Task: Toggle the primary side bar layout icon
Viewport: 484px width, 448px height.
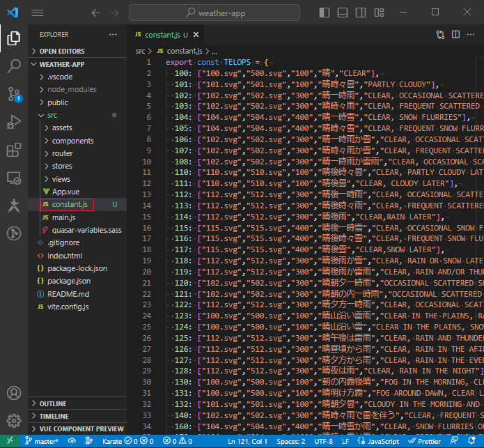Action: [325, 13]
